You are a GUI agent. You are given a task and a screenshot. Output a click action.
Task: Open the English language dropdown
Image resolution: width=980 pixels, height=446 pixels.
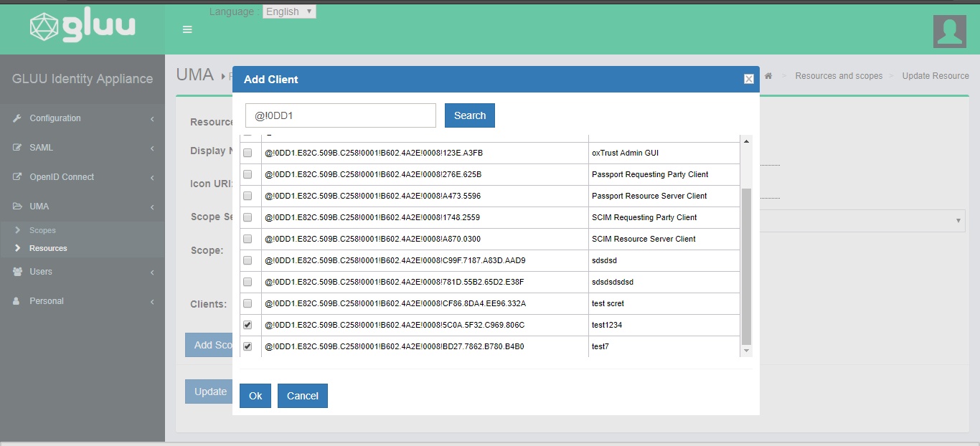click(x=289, y=11)
